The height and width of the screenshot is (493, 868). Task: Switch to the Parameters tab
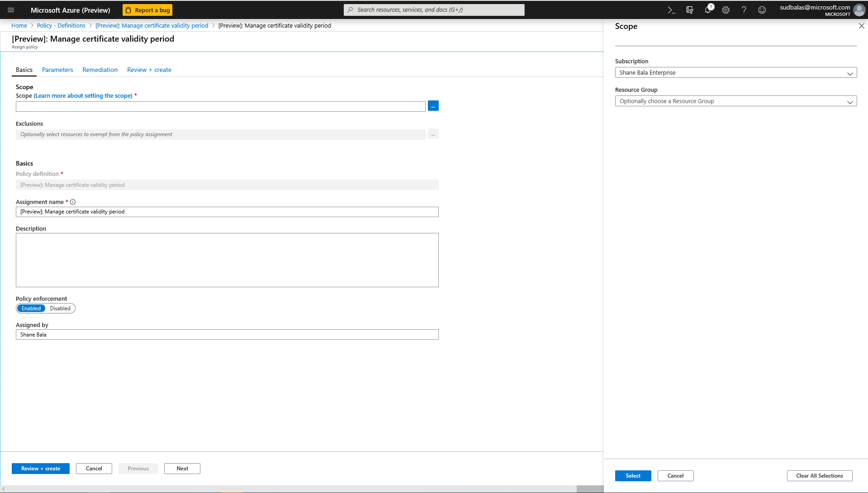(x=57, y=70)
